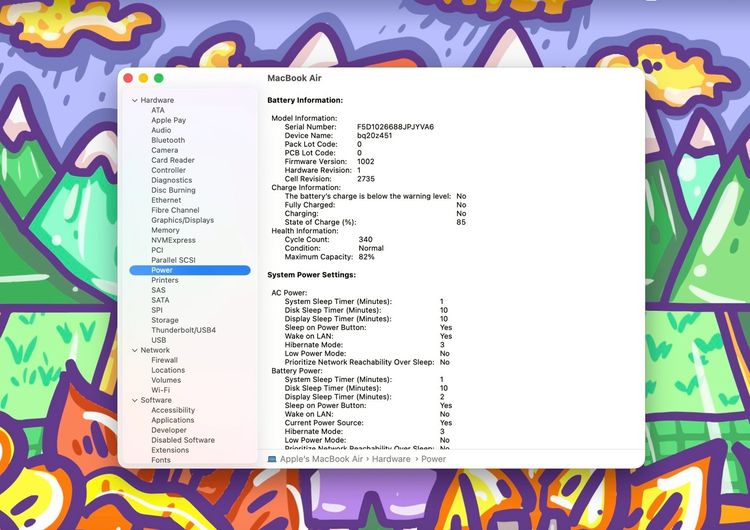The image size is (750, 530).
Task: Click the green full-screen window button
Action: [159, 78]
